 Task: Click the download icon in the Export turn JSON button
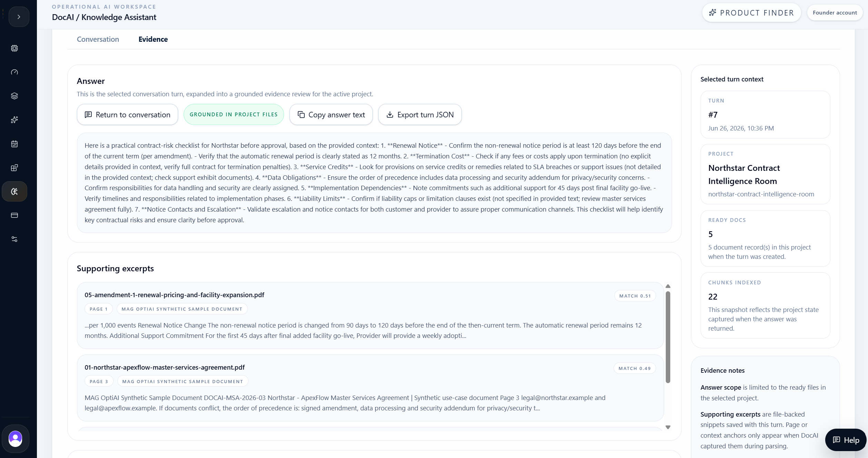390,115
